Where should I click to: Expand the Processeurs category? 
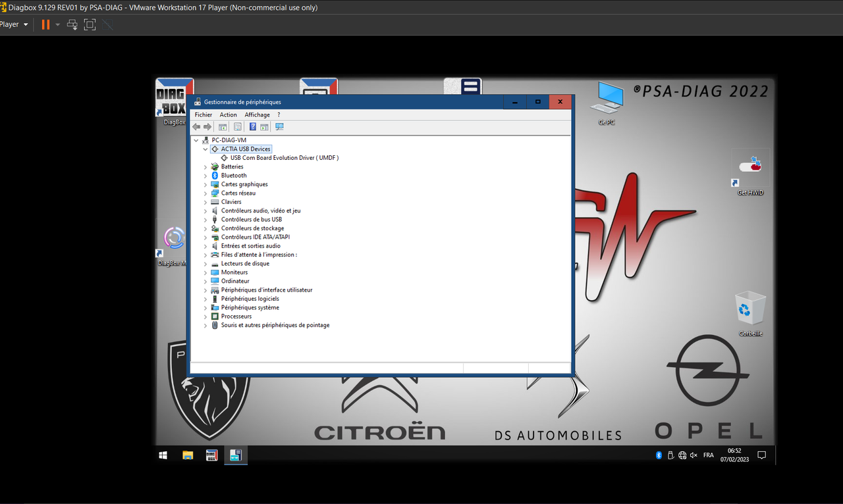pos(205,316)
